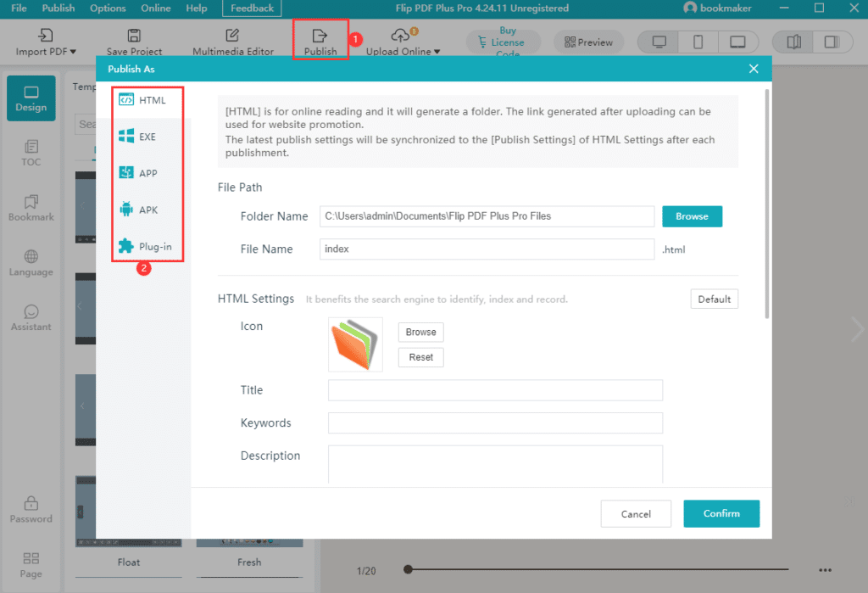
Task: Switch to tablet preview mode
Action: pos(738,41)
